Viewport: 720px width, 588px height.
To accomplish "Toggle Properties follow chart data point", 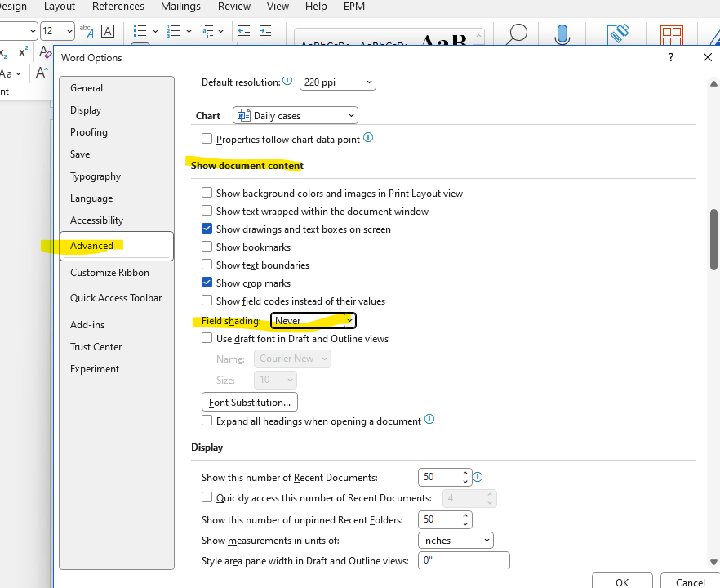I will click(207, 138).
